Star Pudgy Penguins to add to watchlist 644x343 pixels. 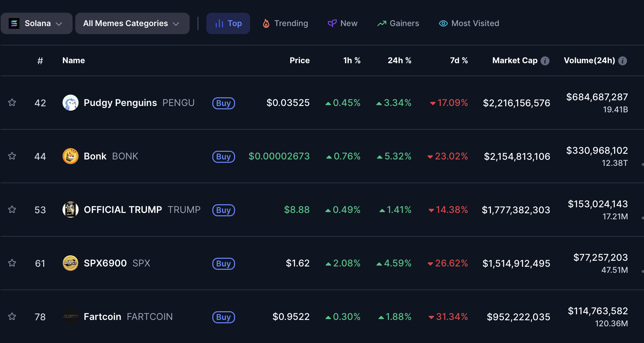(12, 103)
